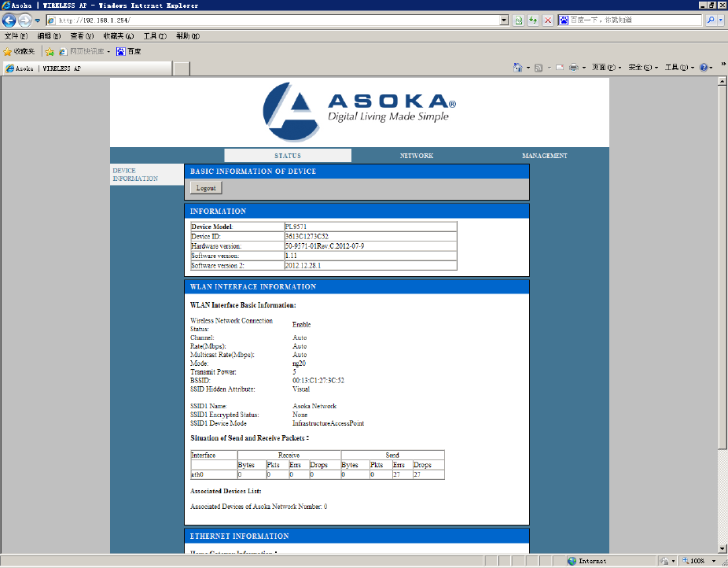Expand the address bar URL history dropdown
Screen dimensions: 728x568
(504, 20)
